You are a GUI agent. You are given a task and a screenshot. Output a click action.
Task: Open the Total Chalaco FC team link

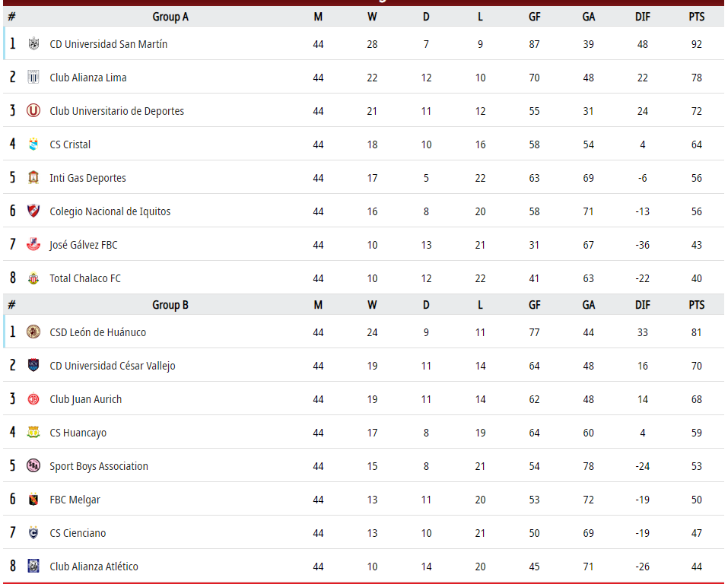pyautogui.click(x=85, y=278)
